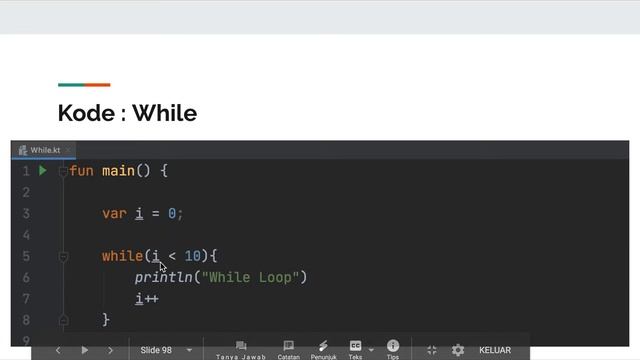Close the While.kt tab
This screenshot has height=360, width=640.
point(68,150)
